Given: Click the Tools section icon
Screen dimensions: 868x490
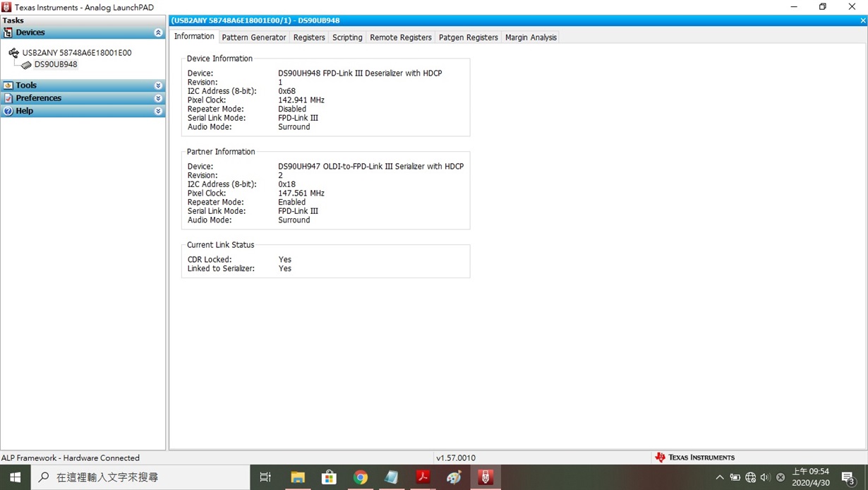Looking at the screenshot, I should click(8, 85).
